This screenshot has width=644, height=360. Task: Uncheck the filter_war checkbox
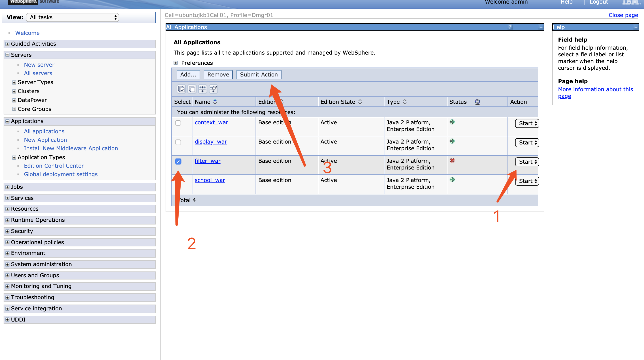tap(178, 161)
